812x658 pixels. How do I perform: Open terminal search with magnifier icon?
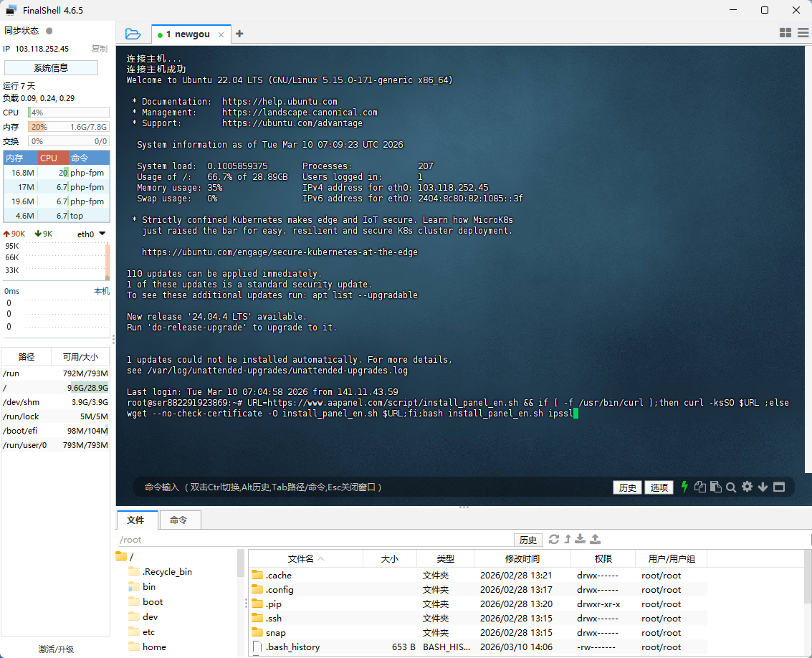731,487
